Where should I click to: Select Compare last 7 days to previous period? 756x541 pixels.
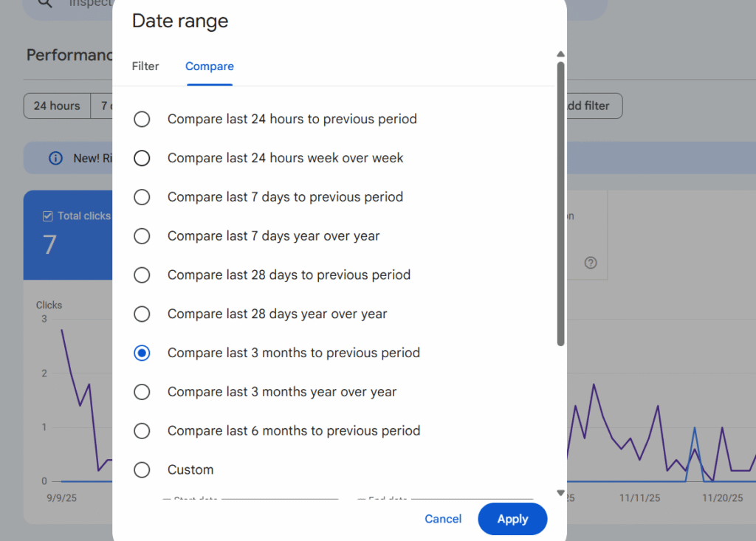coord(142,197)
